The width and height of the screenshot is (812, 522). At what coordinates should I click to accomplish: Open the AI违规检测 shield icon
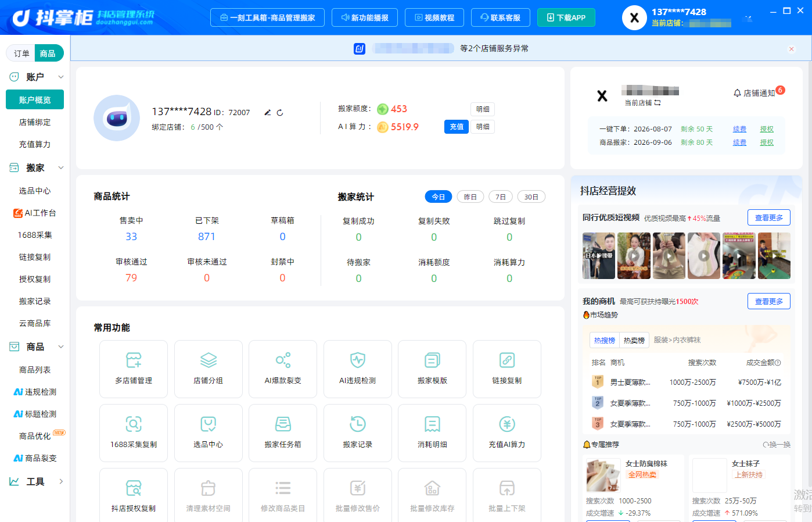point(358,360)
